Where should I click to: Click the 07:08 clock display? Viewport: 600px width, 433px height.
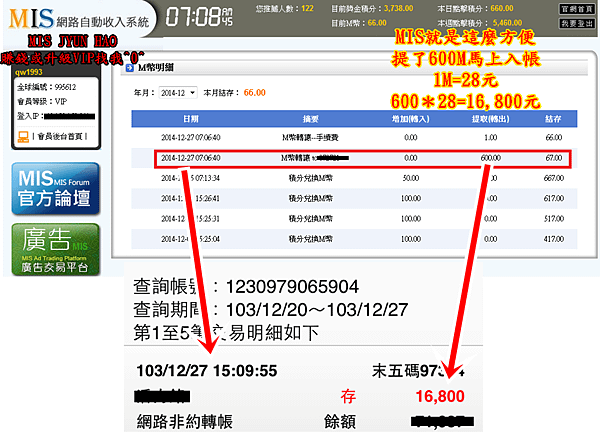(199, 17)
